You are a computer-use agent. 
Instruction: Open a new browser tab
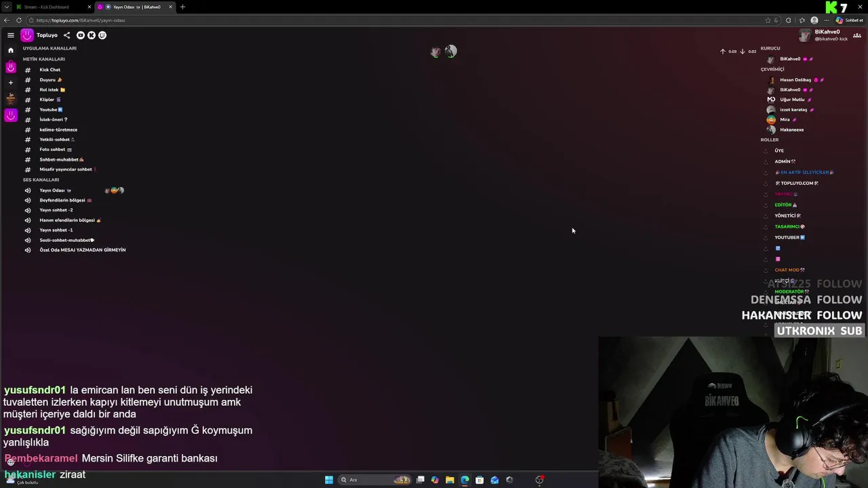(182, 7)
